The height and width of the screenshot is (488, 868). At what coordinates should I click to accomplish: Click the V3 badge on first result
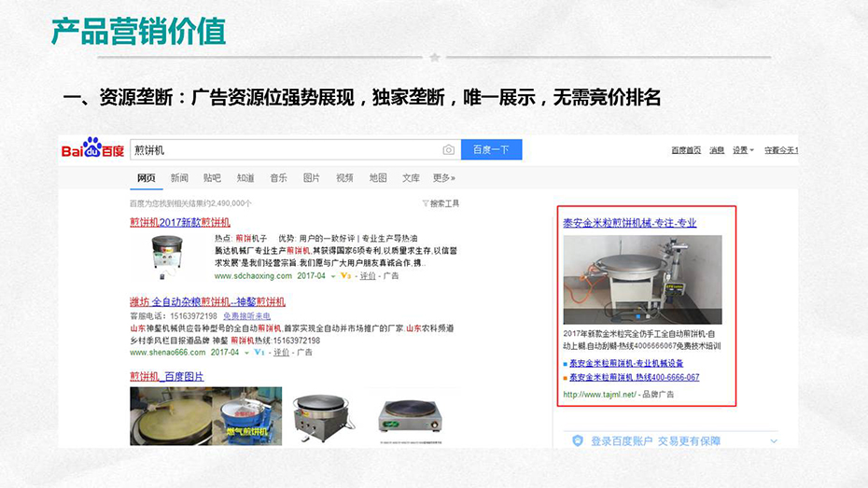tap(345, 276)
